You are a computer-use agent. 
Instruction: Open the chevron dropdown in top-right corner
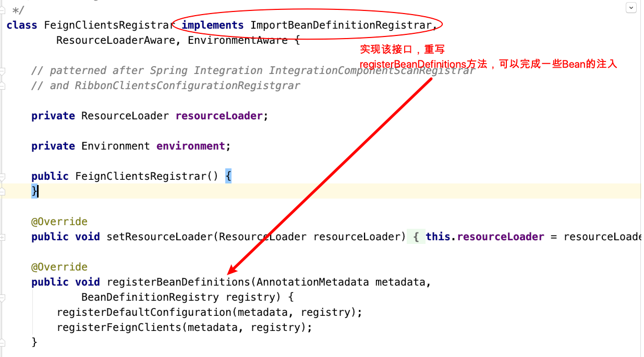point(631,7)
